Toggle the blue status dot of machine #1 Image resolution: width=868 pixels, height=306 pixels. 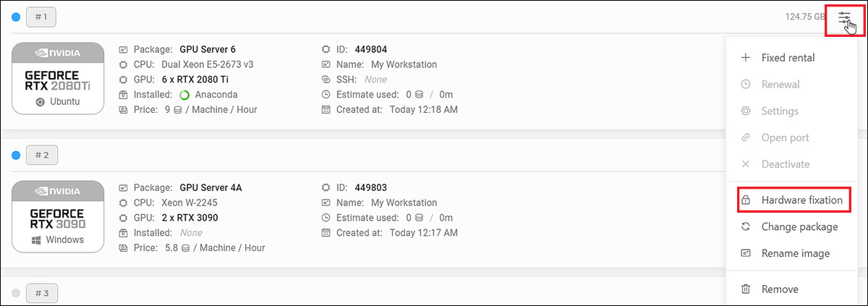[x=16, y=17]
